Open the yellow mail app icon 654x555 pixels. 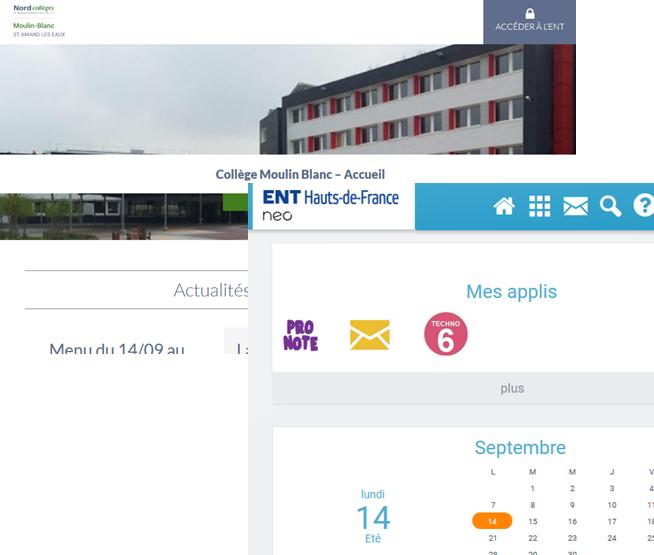tap(370, 335)
